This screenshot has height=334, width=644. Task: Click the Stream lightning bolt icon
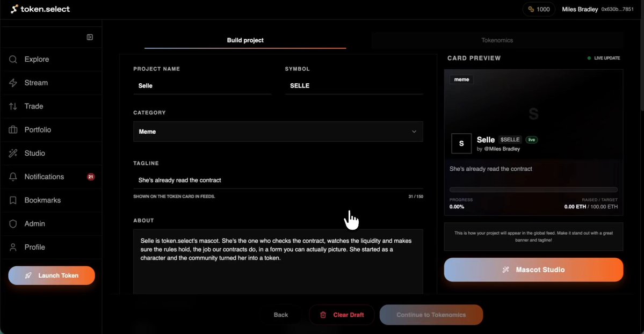point(13,83)
